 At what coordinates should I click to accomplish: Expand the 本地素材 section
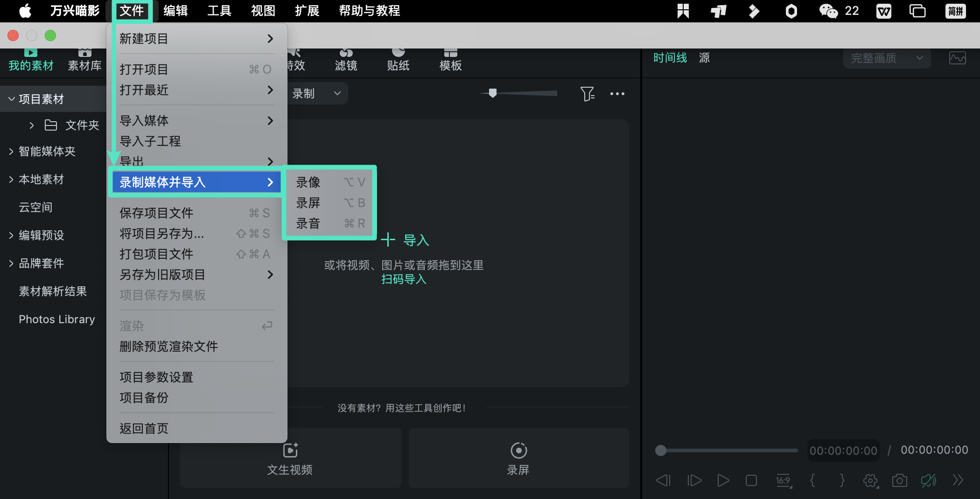click(11, 179)
